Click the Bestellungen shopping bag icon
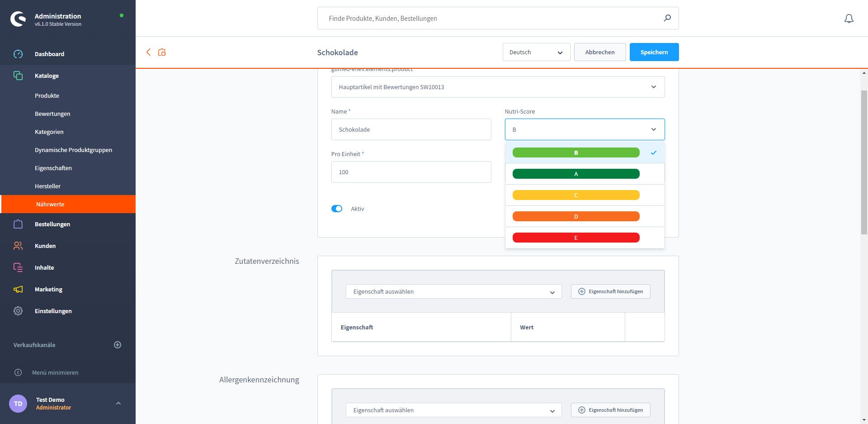 pos(18,224)
